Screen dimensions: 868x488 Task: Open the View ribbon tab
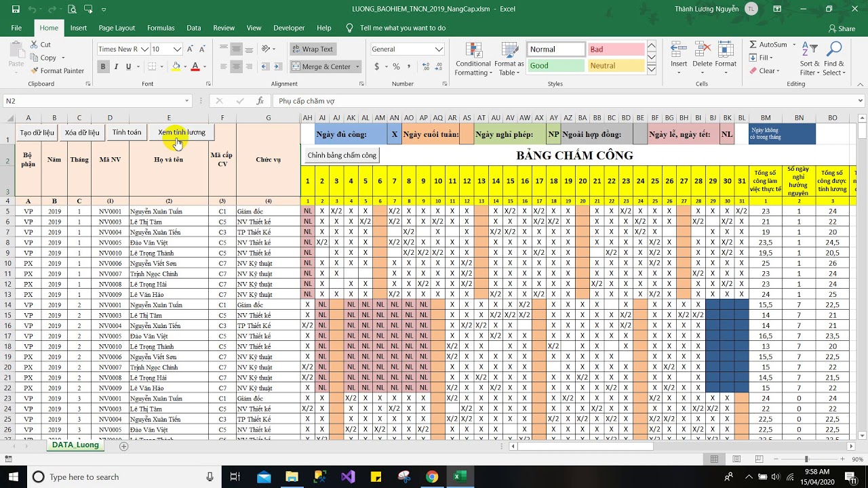coord(254,28)
